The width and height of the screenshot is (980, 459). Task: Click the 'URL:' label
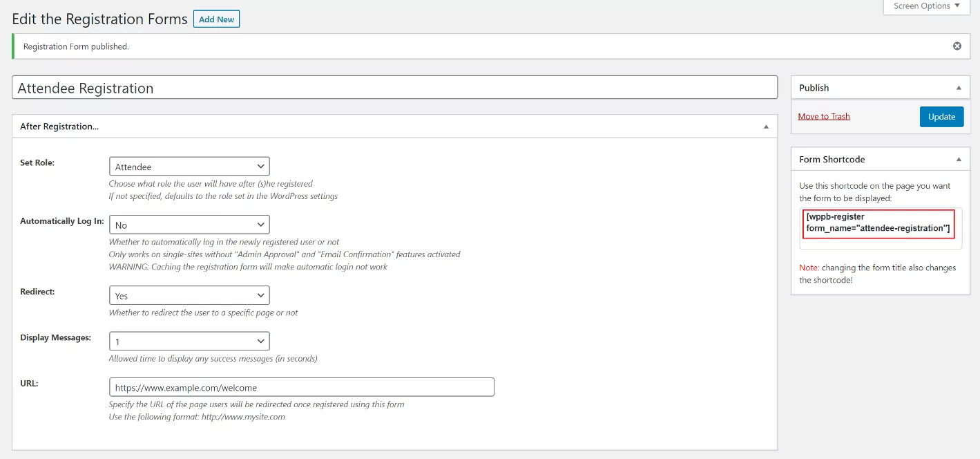click(x=29, y=383)
